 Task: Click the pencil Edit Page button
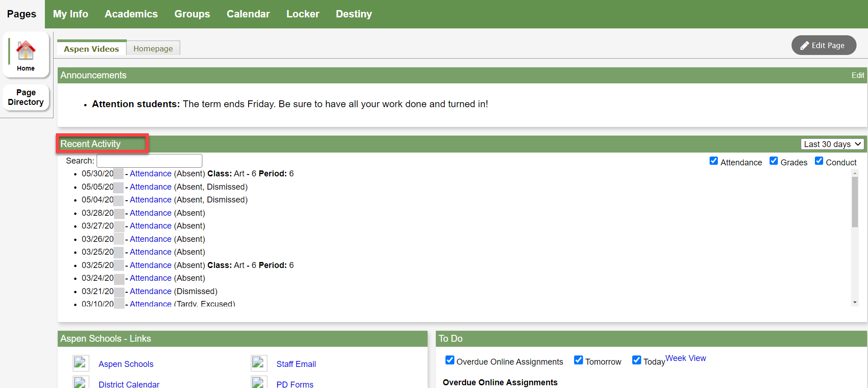pos(823,45)
